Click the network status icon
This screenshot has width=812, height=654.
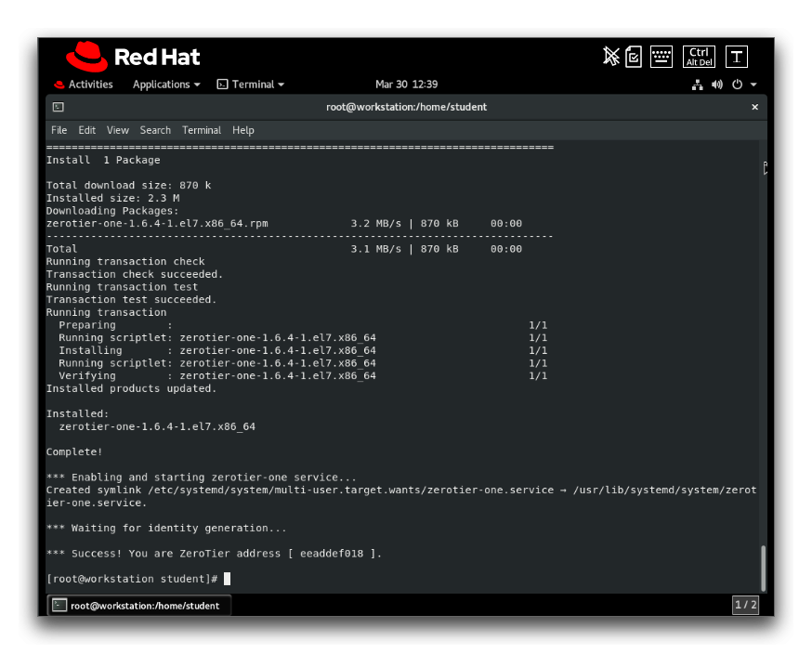coord(698,85)
